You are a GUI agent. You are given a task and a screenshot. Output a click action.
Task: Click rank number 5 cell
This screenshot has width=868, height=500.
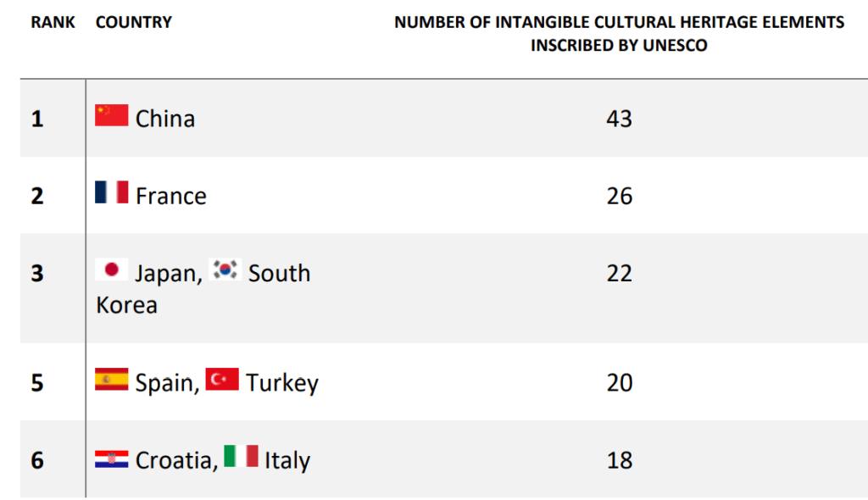(37, 382)
